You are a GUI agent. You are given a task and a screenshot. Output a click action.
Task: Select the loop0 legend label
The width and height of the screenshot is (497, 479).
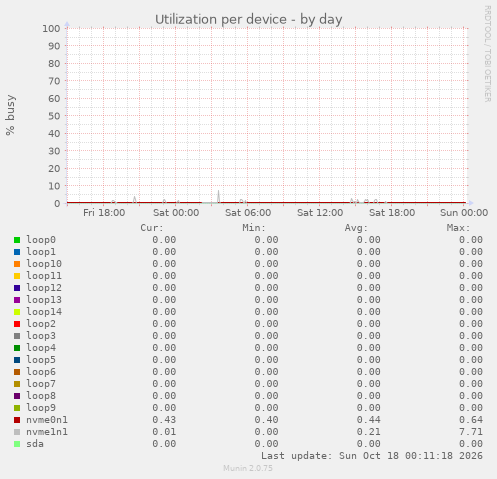[x=41, y=240]
